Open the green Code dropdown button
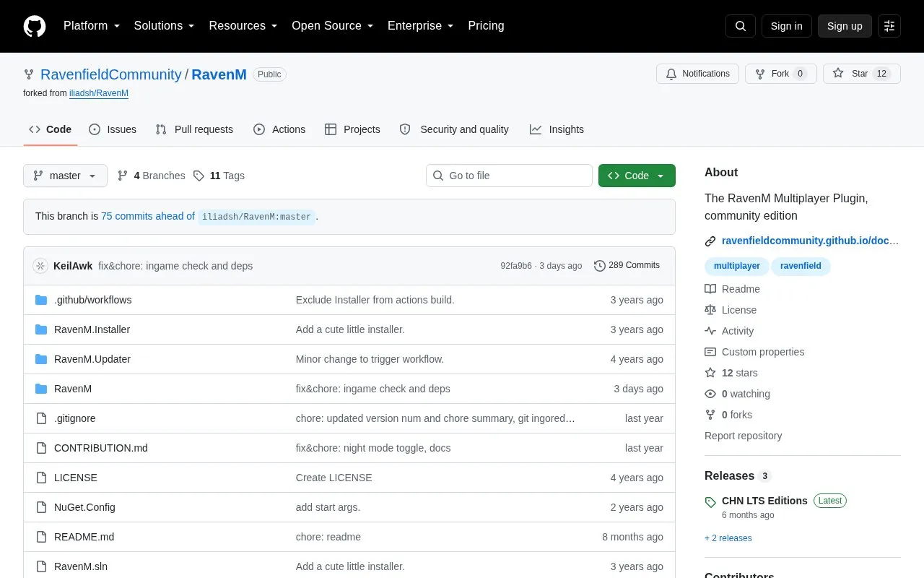The width and height of the screenshot is (924, 578). (637, 176)
